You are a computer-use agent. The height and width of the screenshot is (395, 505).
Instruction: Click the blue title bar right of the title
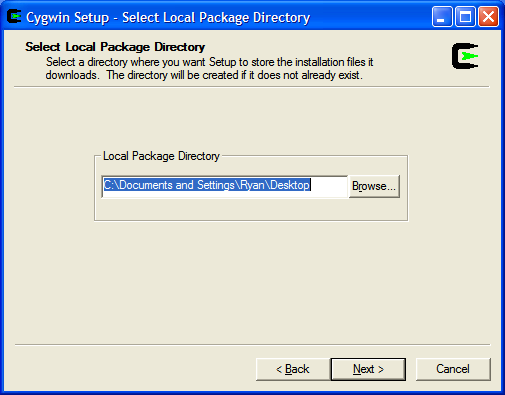370,17
